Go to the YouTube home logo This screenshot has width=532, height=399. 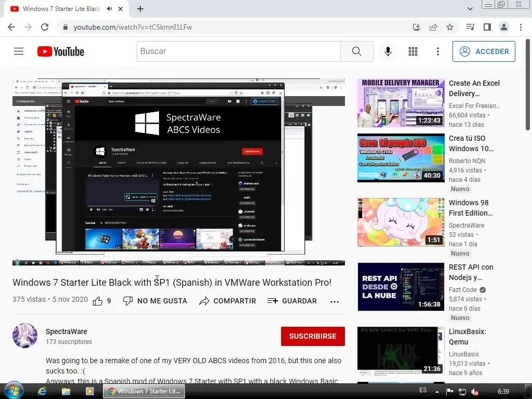tap(61, 51)
